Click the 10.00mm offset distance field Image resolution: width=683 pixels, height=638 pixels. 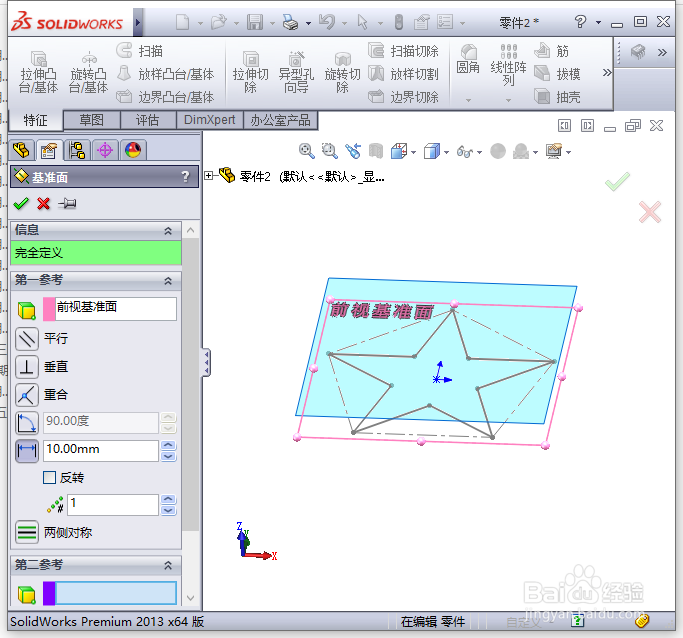point(101,450)
